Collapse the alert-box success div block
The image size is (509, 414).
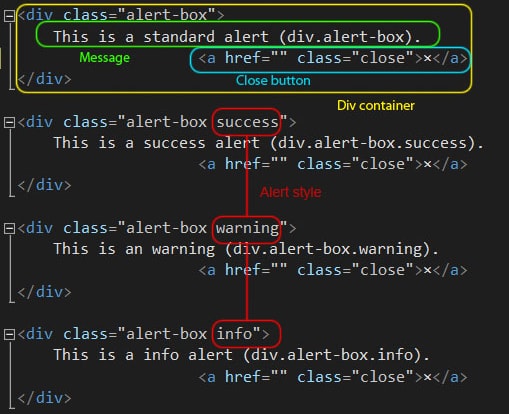9,122
